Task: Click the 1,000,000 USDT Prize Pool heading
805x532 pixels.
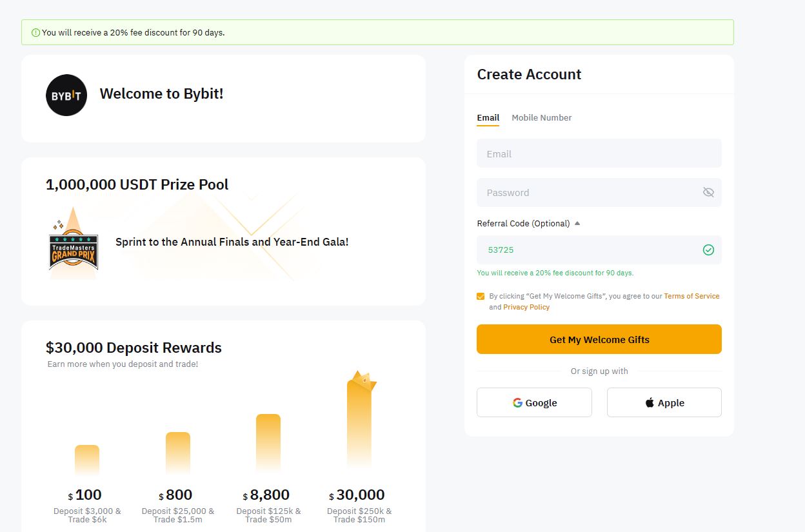Action: click(137, 184)
